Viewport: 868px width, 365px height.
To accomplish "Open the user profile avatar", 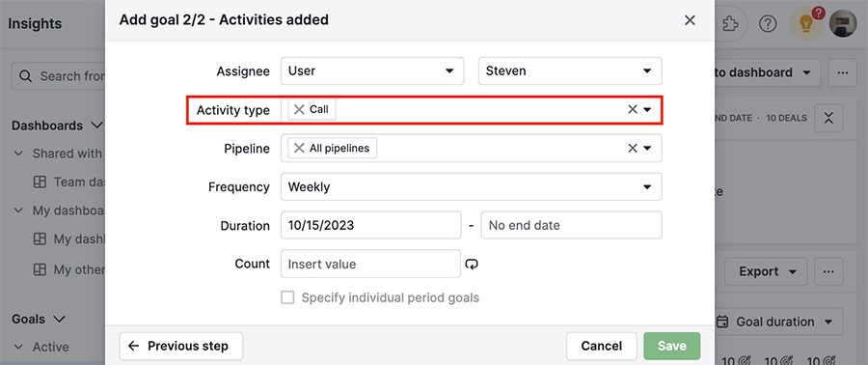I will (x=843, y=24).
